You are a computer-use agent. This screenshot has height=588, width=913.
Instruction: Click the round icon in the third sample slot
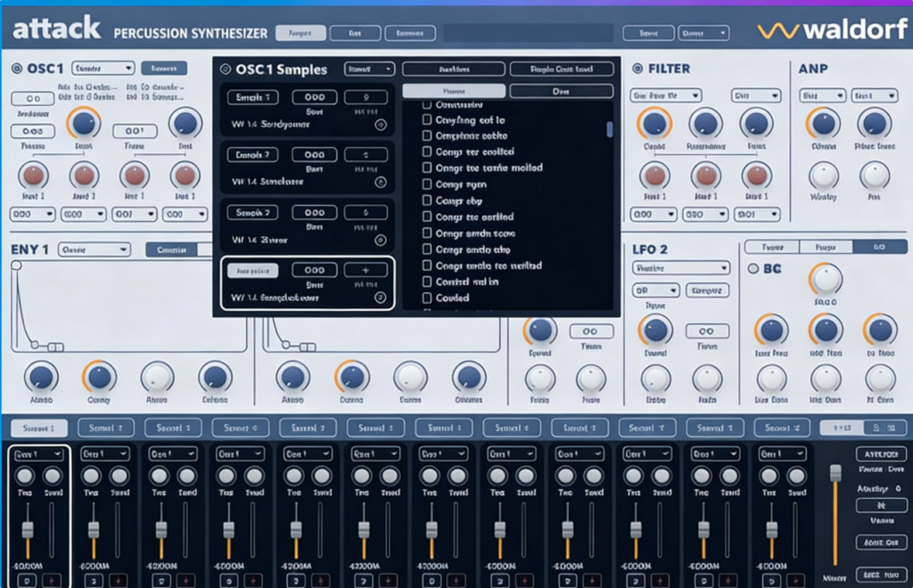coord(381,240)
